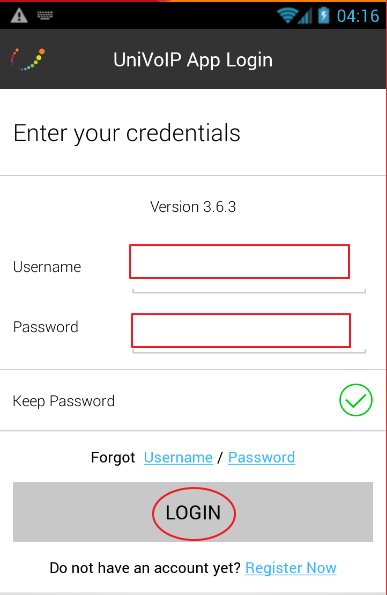Screen dimensions: 387x595
Task: Tap the Wi-Fi status icon
Action: (x=287, y=16)
